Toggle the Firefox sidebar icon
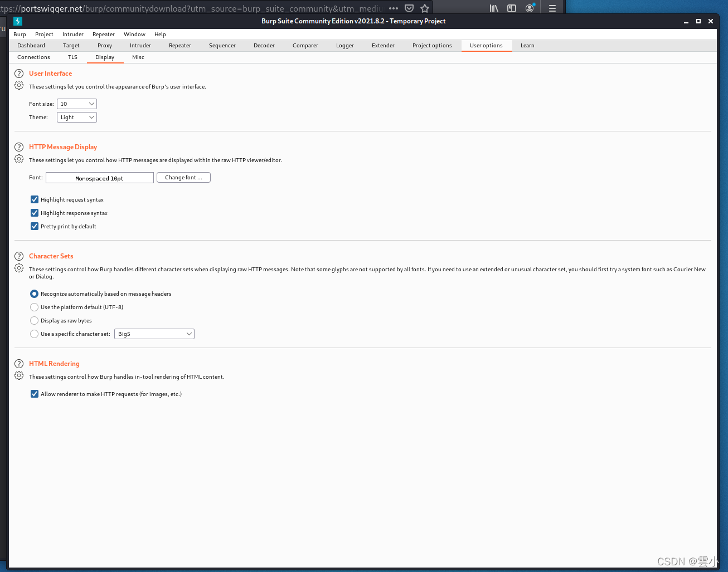Viewport: 728px width, 572px height. (x=512, y=8)
